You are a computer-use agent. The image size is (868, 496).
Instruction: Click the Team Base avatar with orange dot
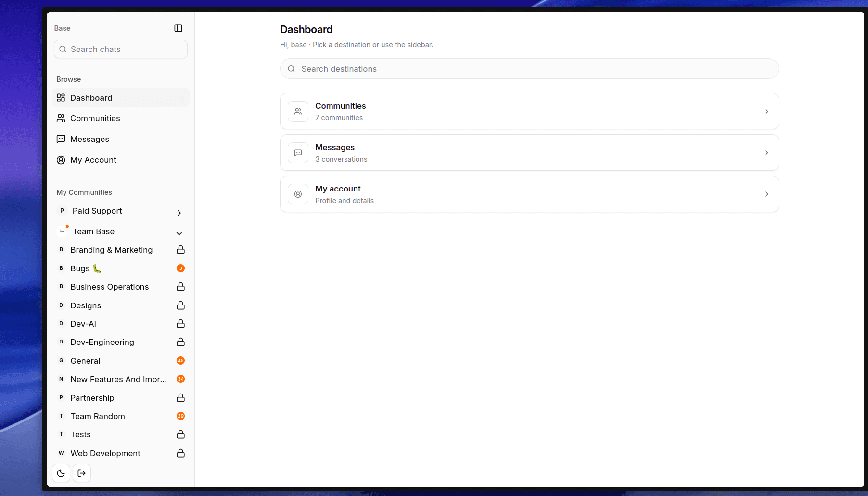tap(62, 231)
